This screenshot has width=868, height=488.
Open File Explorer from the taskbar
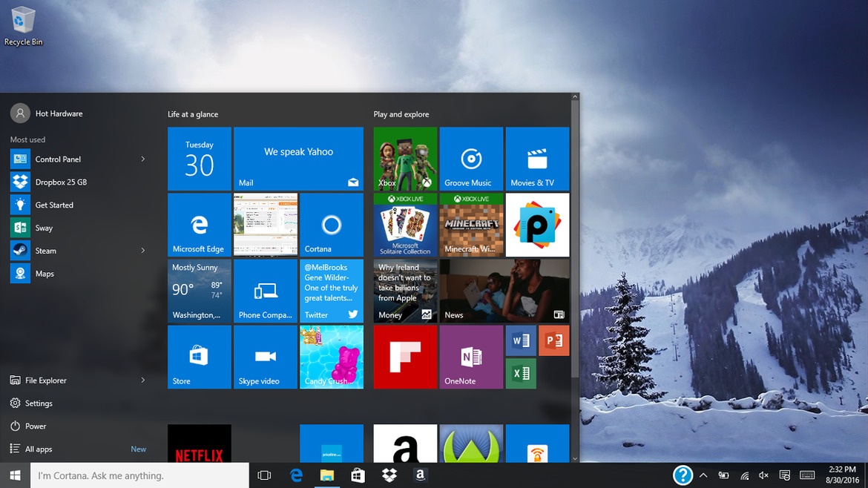(327, 475)
